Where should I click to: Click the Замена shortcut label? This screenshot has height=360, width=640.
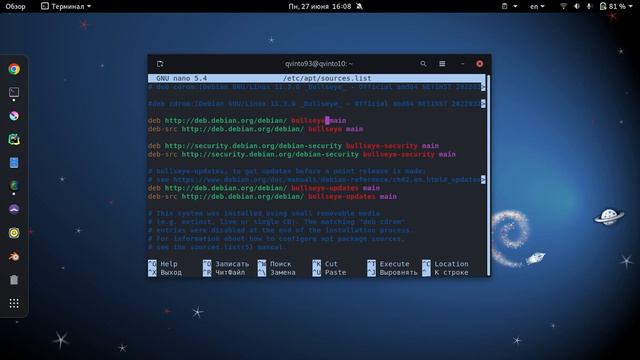[282, 272]
